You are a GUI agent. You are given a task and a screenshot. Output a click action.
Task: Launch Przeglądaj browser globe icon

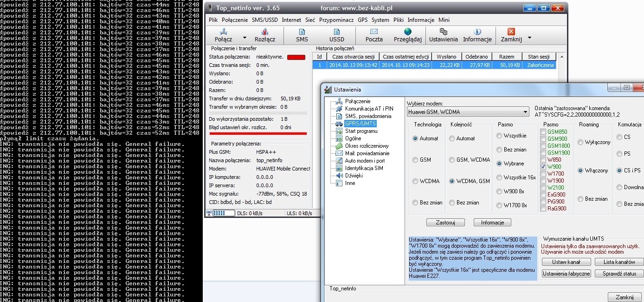click(x=407, y=32)
